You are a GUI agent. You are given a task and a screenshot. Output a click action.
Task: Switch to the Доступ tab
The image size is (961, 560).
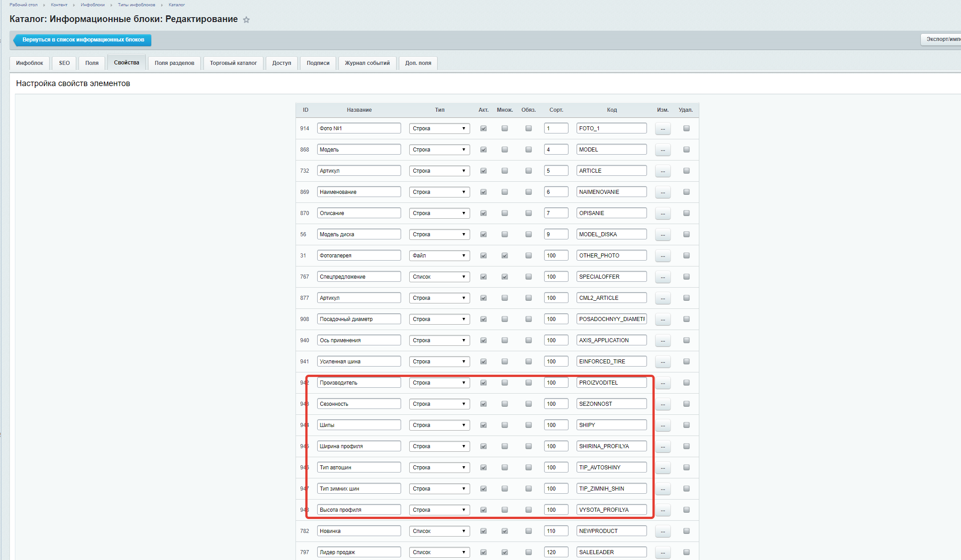[x=282, y=63]
